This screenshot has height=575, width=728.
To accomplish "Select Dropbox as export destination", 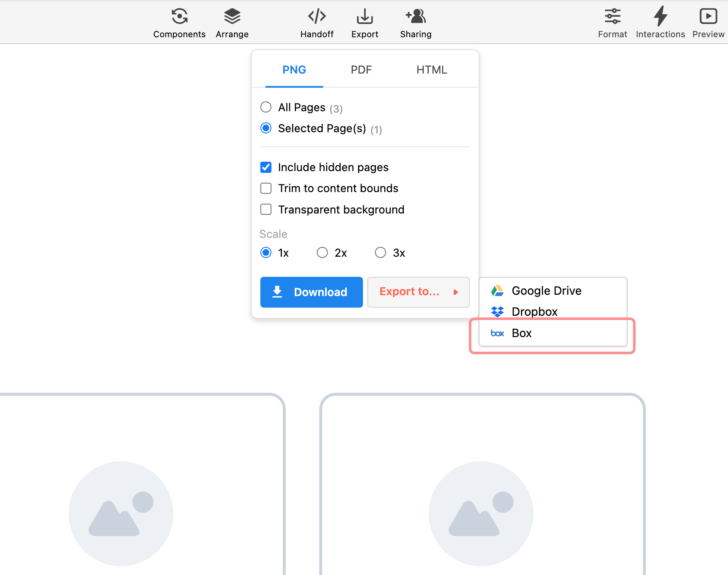I will pyautogui.click(x=534, y=311).
